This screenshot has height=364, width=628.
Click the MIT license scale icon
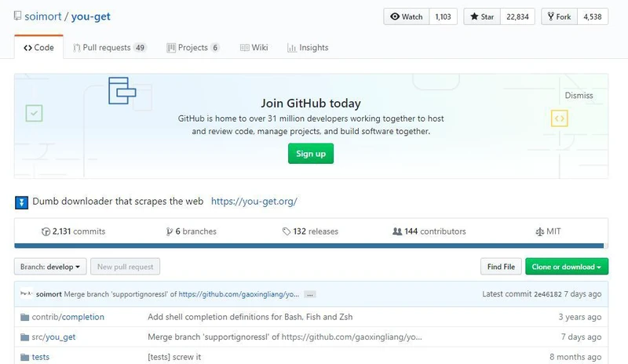point(539,231)
